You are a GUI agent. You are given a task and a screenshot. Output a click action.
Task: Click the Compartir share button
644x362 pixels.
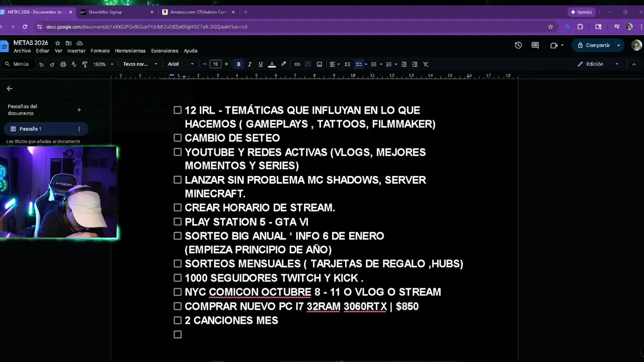[594, 45]
